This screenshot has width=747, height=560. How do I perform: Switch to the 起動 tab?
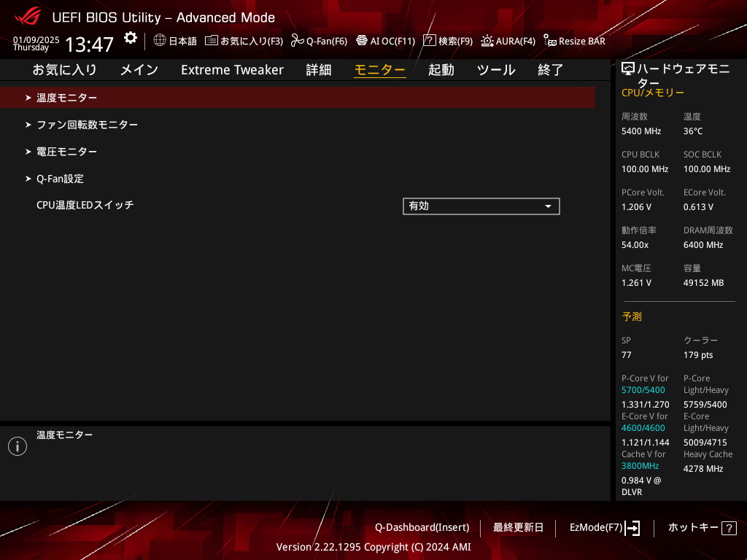[441, 70]
